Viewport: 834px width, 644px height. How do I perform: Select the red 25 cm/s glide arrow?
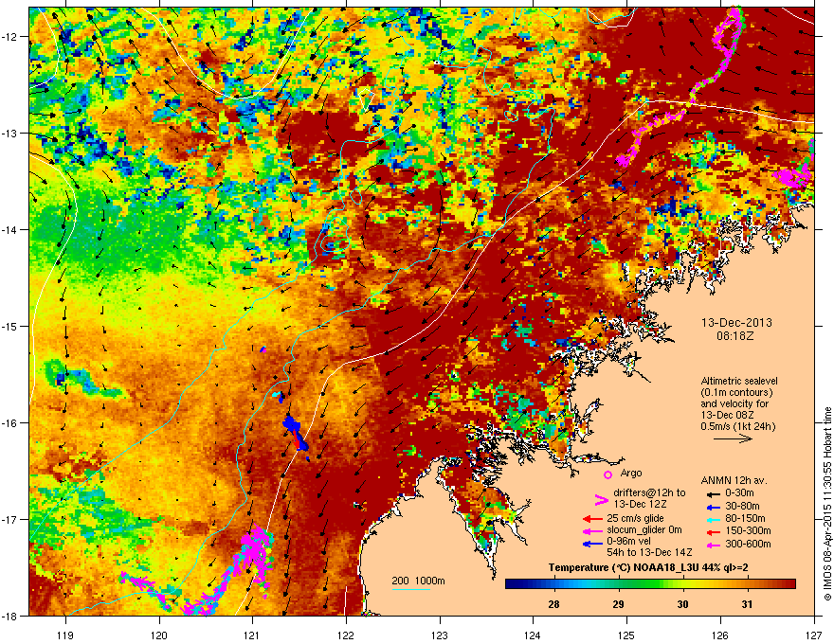[592, 519]
